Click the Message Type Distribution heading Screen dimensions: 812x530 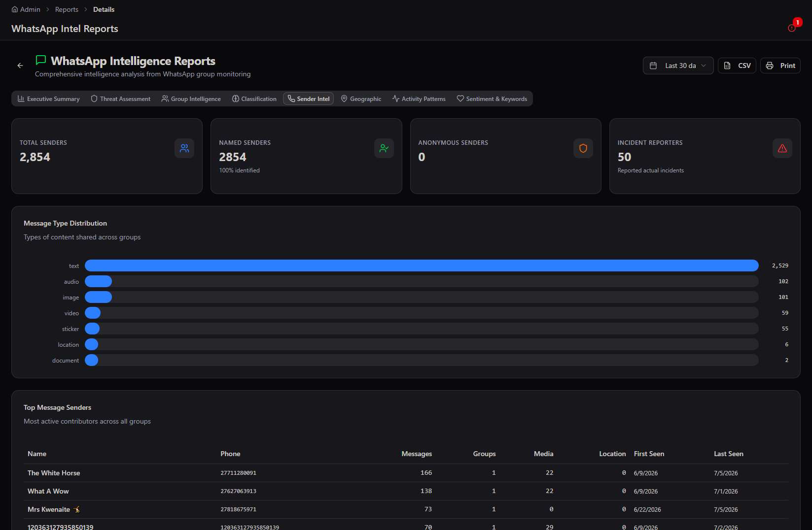pos(65,223)
